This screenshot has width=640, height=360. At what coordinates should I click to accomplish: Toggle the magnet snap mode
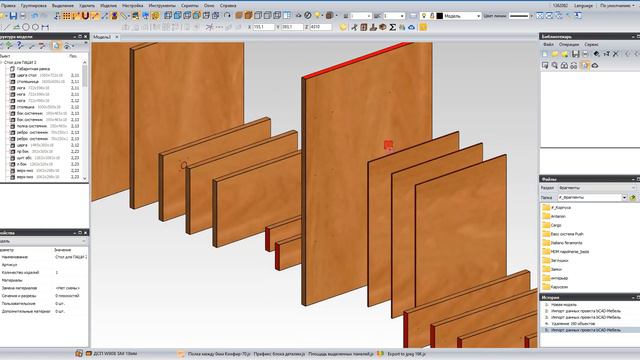point(85,16)
